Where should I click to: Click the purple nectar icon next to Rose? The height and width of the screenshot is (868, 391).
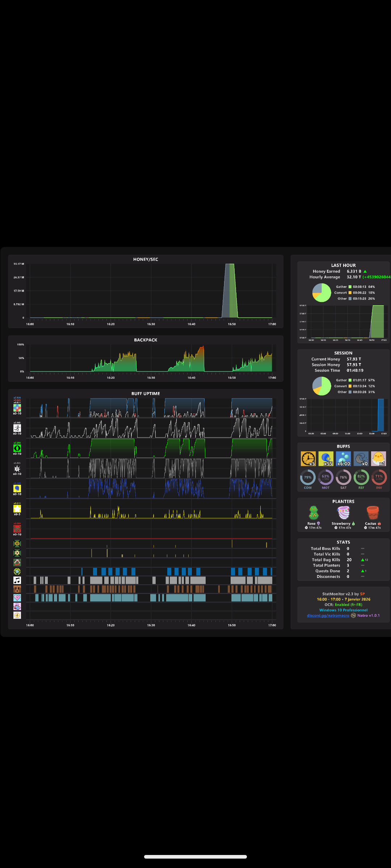[319, 523]
